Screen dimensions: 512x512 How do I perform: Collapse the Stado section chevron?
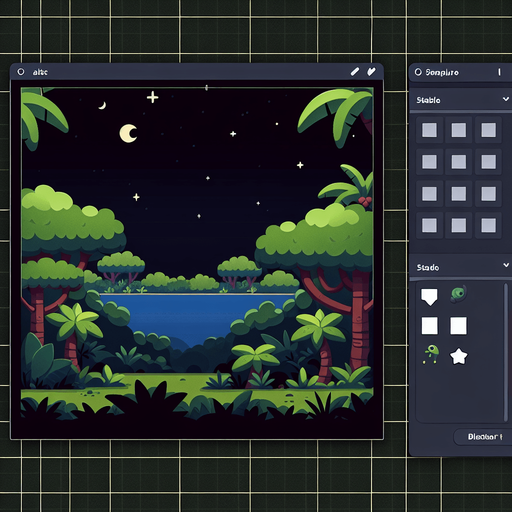pos(506,265)
